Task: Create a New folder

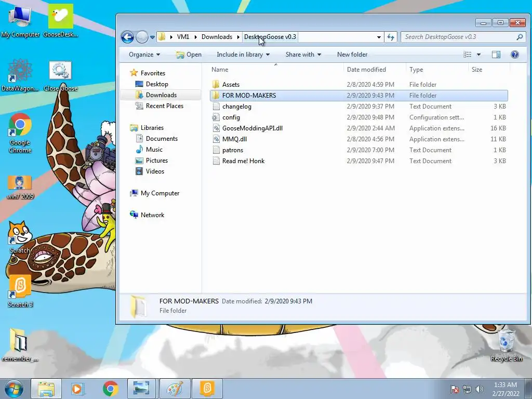Action: (x=352, y=55)
